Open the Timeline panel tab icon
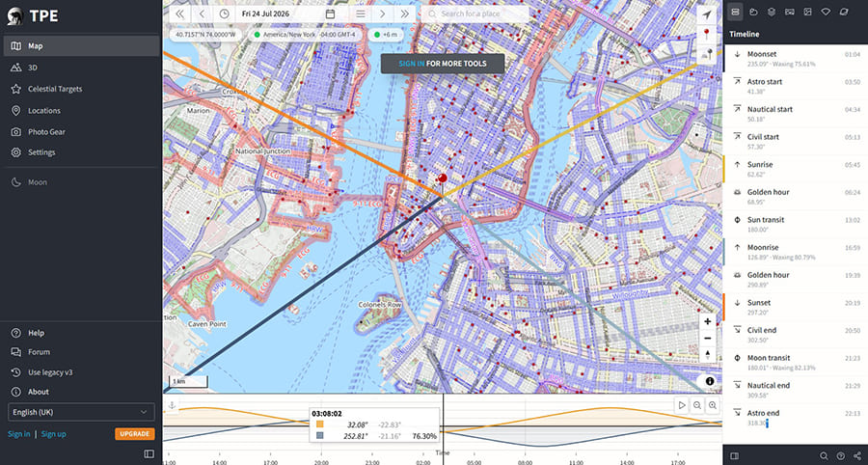Image resolution: width=868 pixels, height=465 pixels. 735,11
